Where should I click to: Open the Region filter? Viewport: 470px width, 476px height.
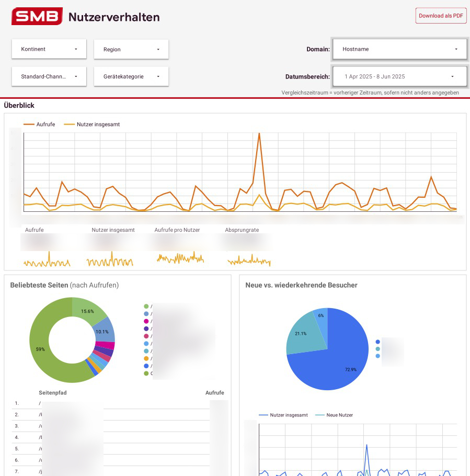point(130,49)
